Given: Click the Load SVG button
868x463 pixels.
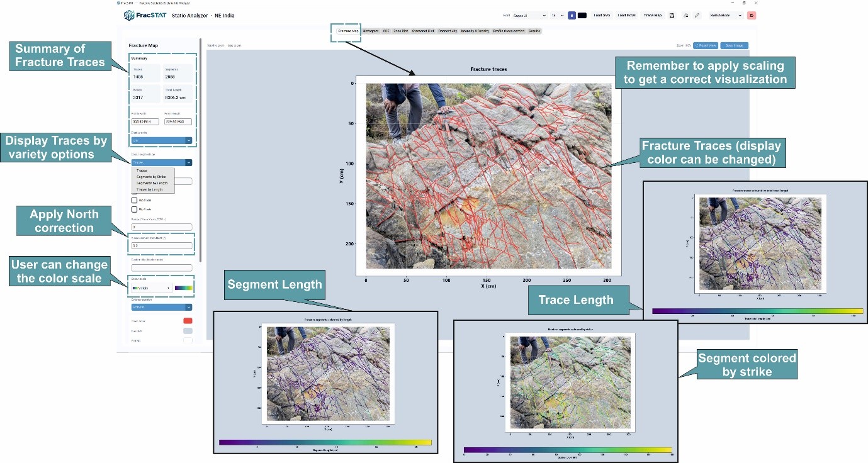Looking at the screenshot, I should [x=602, y=15].
